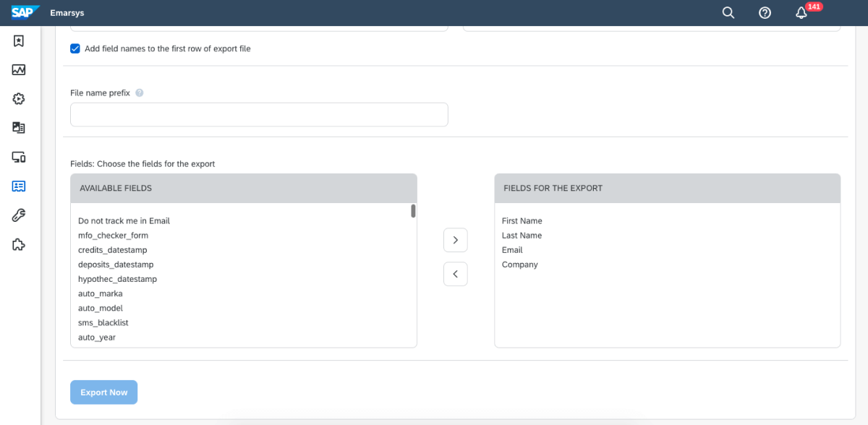Click the File name prefix input field

click(x=259, y=114)
